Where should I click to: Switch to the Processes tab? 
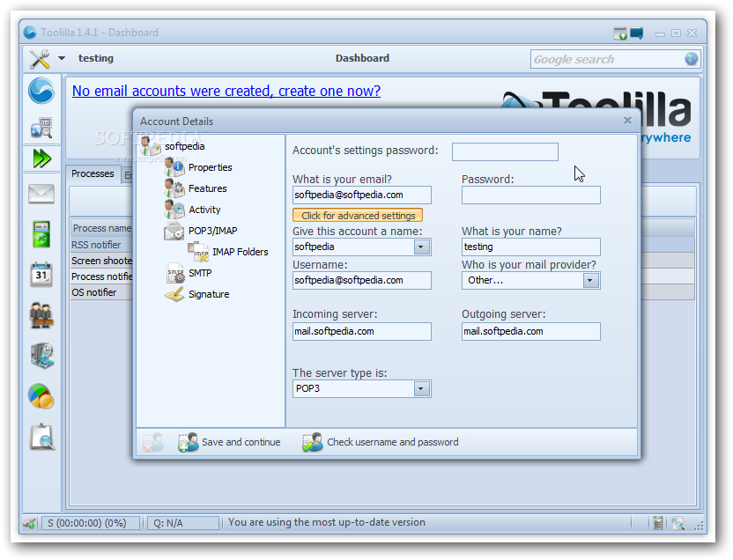tap(93, 173)
